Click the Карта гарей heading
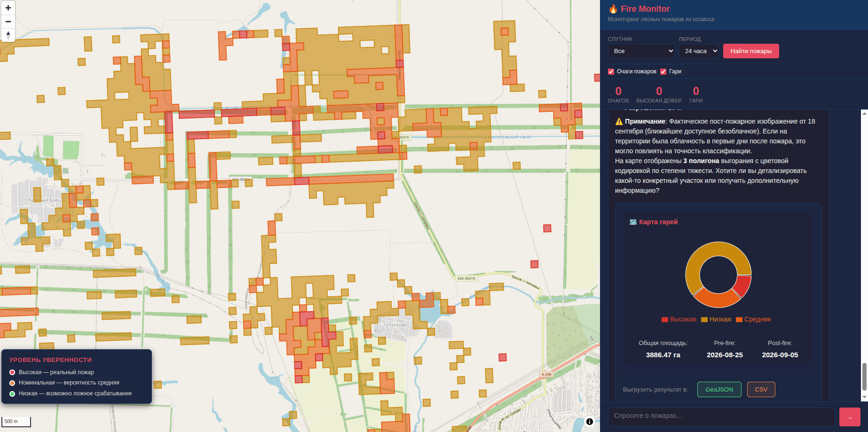This screenshot has width=868, height=432. pos(658,222)
